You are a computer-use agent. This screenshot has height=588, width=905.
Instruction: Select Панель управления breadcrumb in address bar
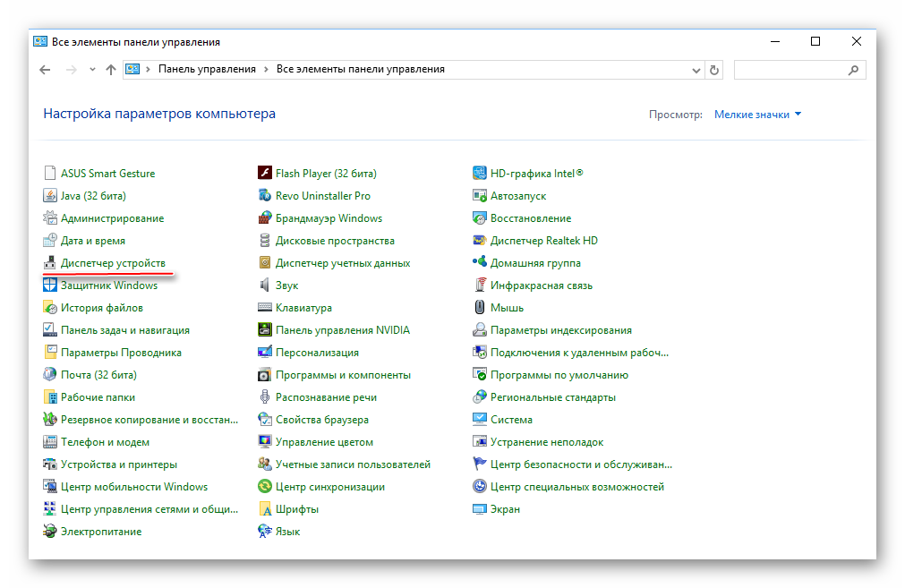207,69
